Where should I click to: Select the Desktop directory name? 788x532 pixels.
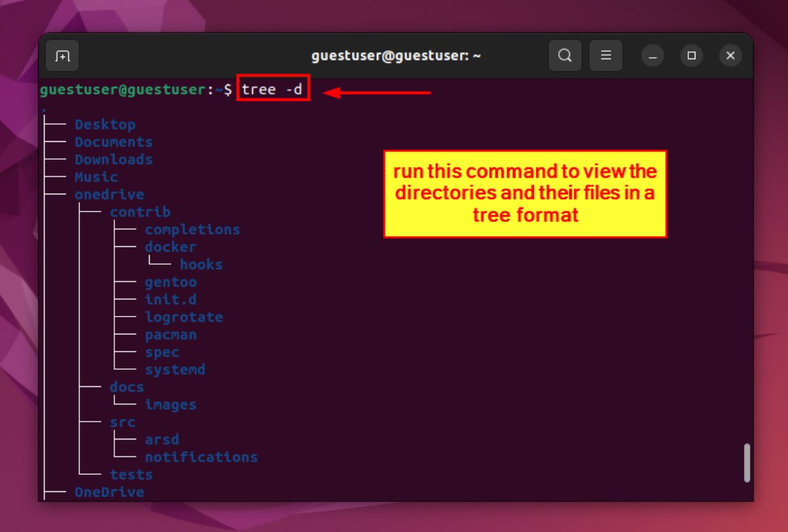tap(105, 124)
